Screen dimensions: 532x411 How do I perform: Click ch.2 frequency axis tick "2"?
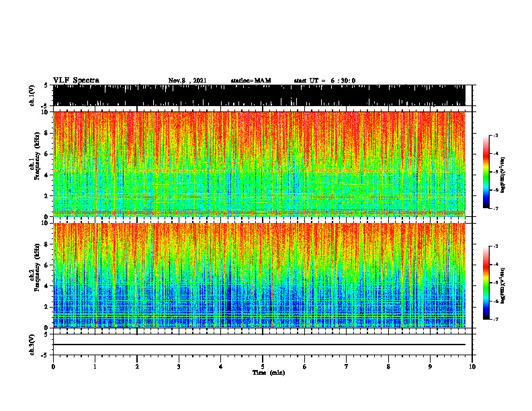[x=46, y=307]
